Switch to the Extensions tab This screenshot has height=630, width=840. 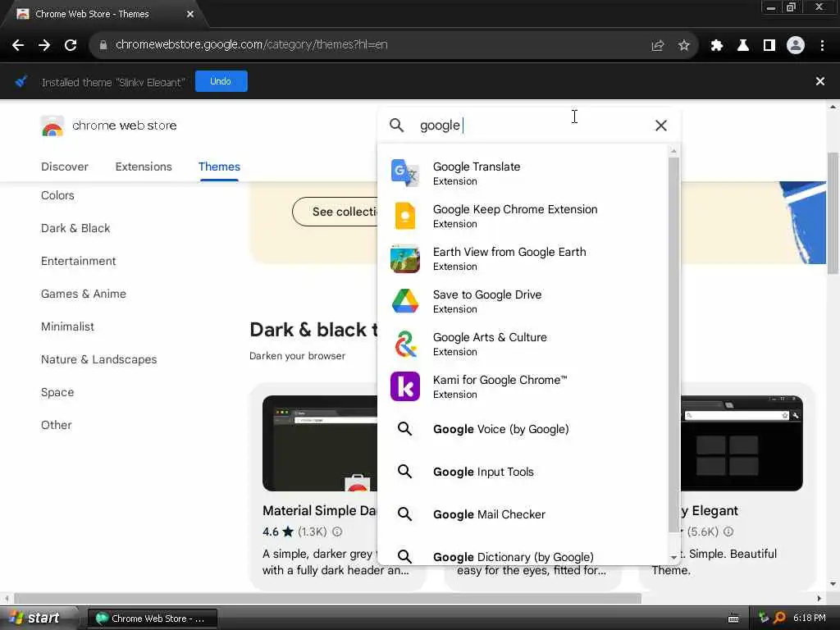click(144, 167)
